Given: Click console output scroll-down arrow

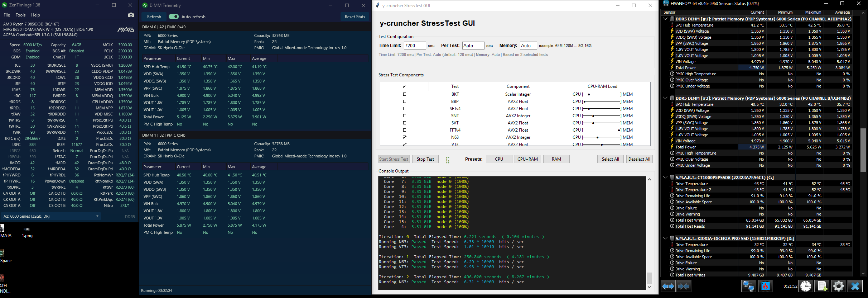Looking at the screenshot, I should (x=649, y=287).
